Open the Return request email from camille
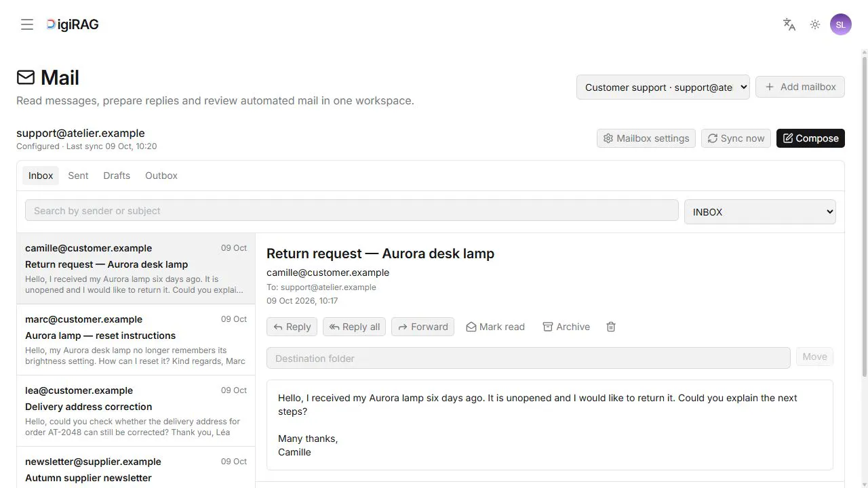Image resolution: width=868 pixels, height=488 pixels. pyautogui.click(x=136, y=268)
